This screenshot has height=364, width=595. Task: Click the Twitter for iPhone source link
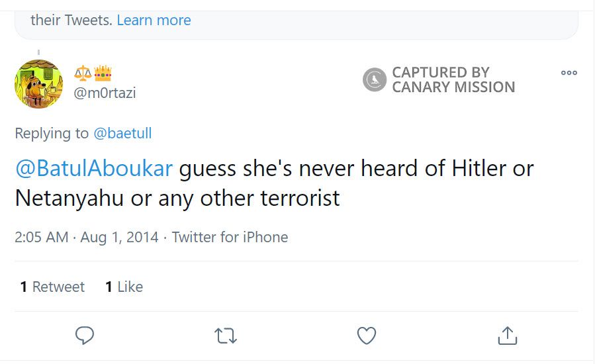(x=230, y=237)
